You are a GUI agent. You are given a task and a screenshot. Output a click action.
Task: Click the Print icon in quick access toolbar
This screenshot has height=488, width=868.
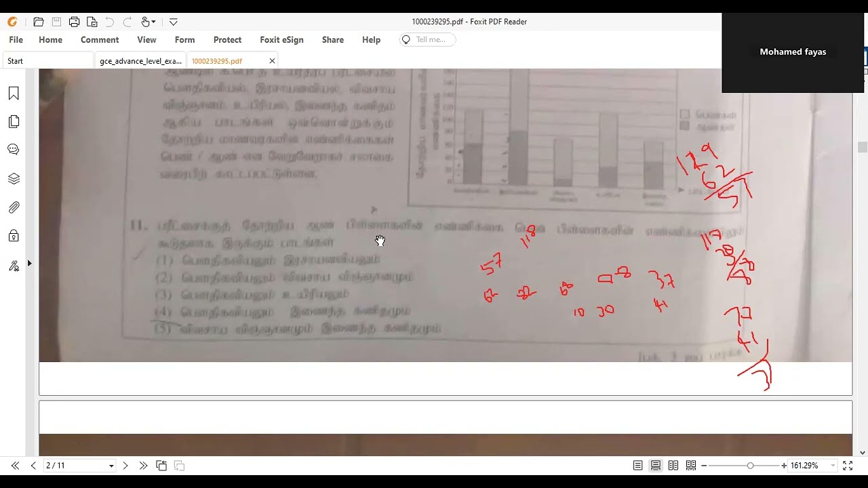point(74,22)
